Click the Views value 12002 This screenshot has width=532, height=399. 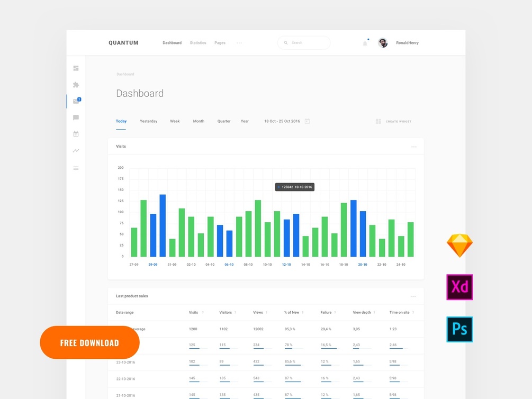[258, 329]
